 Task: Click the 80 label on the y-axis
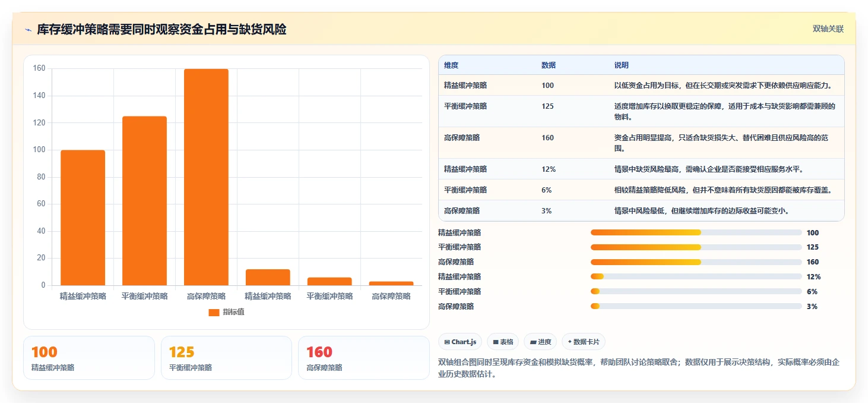pyautogui.click(x=41, y=177)
